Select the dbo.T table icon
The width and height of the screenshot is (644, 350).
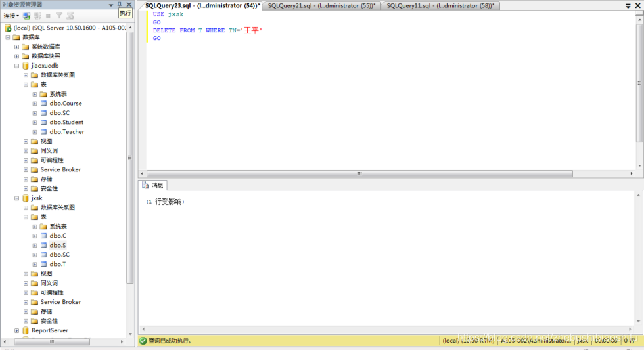point(43,264)
